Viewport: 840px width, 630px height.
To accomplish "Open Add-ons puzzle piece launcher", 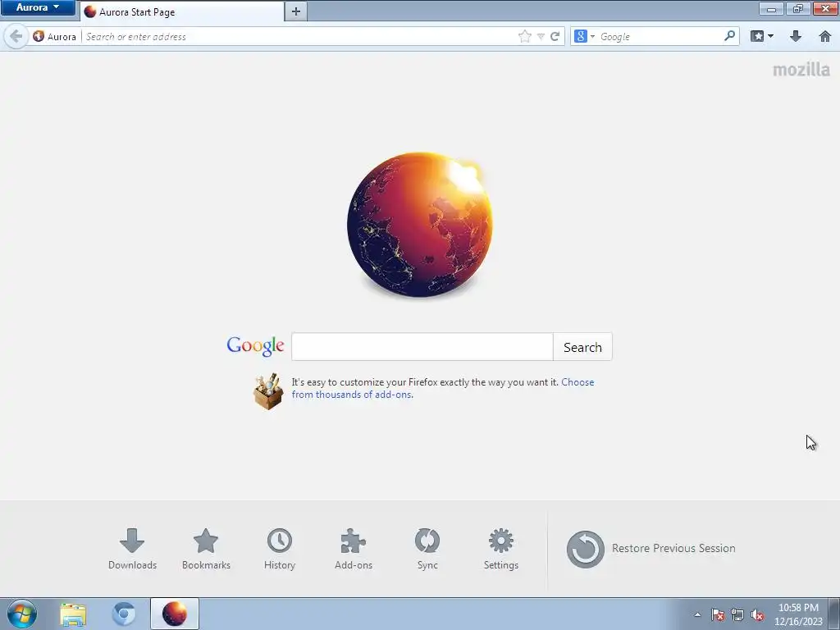I will click(354, 549).
